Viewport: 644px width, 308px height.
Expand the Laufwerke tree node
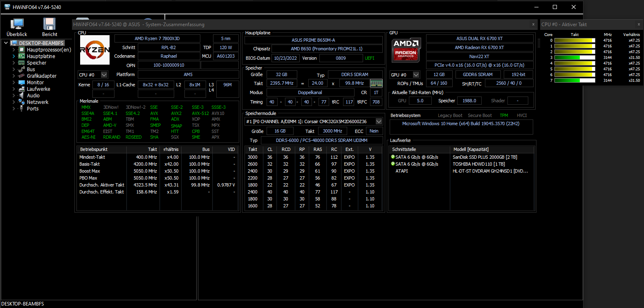13,89
